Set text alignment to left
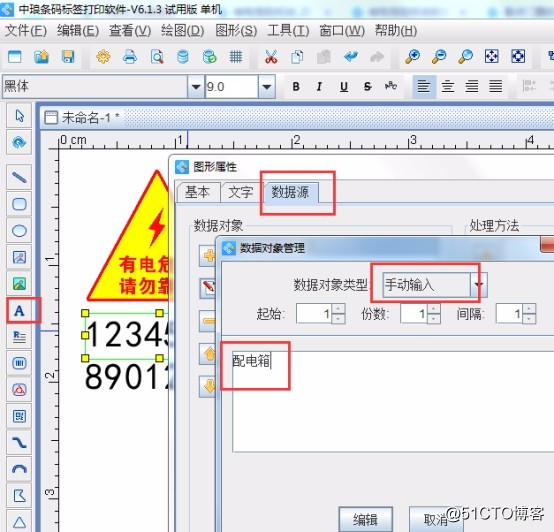 pos(424,86)
